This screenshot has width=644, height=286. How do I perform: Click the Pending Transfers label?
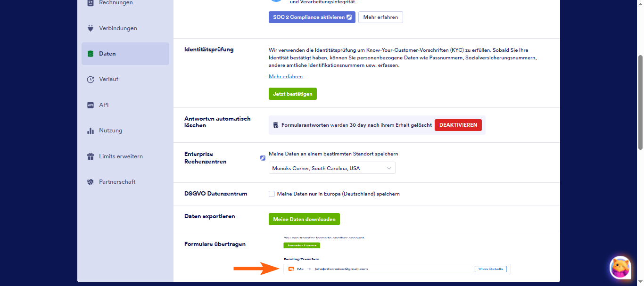301,259
